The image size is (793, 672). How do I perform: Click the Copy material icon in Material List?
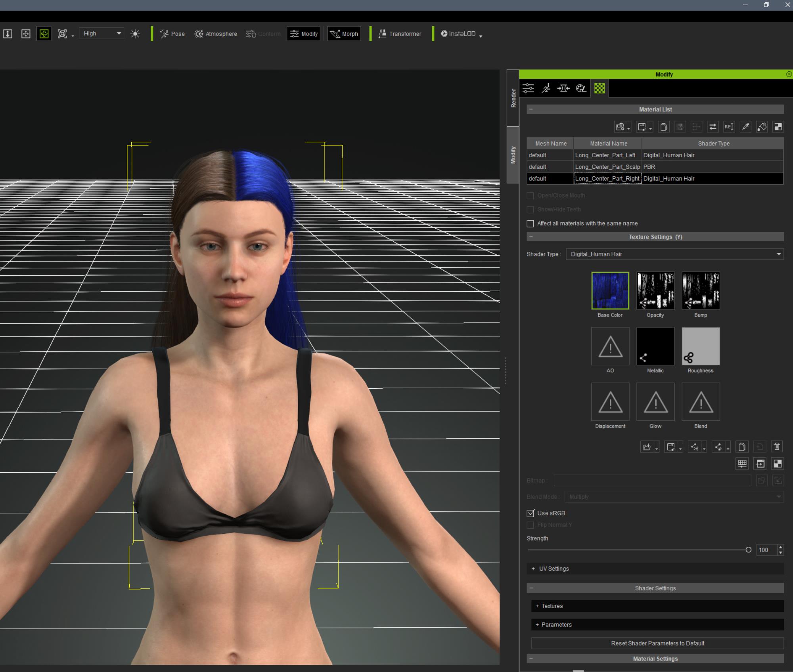click(x=664, y=127)
